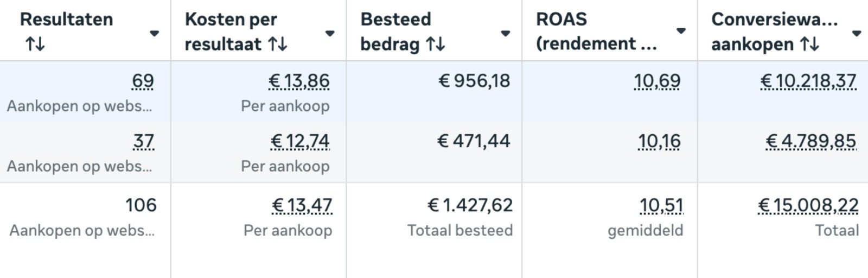Select the € 956,18 spent amount cell

click(474, 81)
